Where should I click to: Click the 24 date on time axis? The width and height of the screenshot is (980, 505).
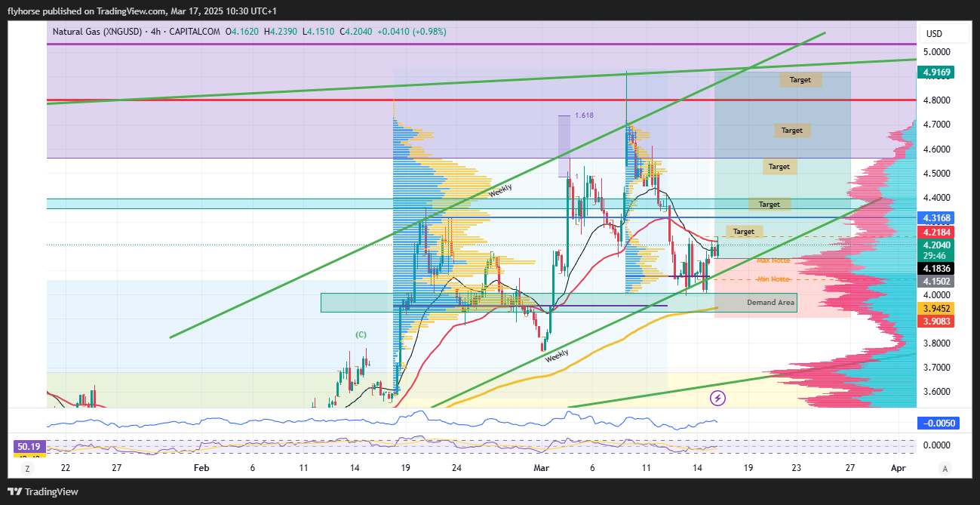pyautogui.click(x=456, y=468)
